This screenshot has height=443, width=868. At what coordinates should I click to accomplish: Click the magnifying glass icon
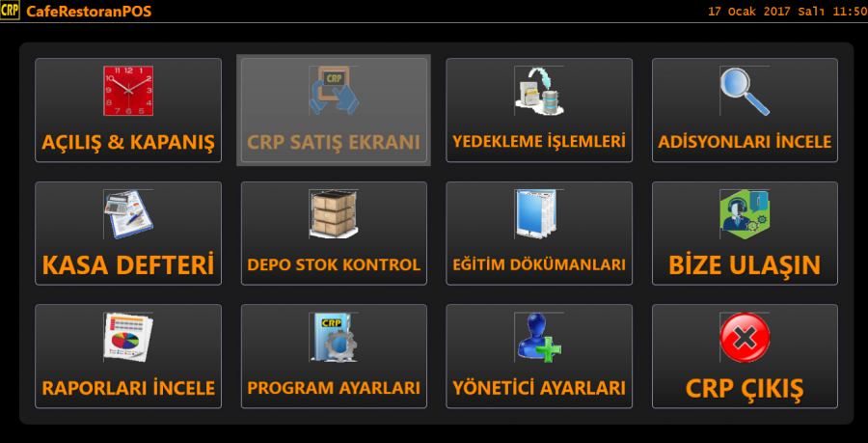[x=745, y=91]
